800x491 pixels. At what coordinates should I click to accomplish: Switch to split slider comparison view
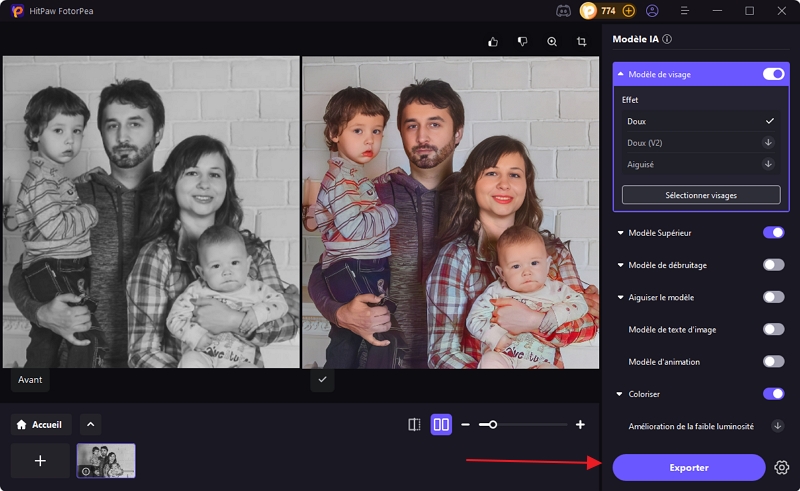[414, 425]
